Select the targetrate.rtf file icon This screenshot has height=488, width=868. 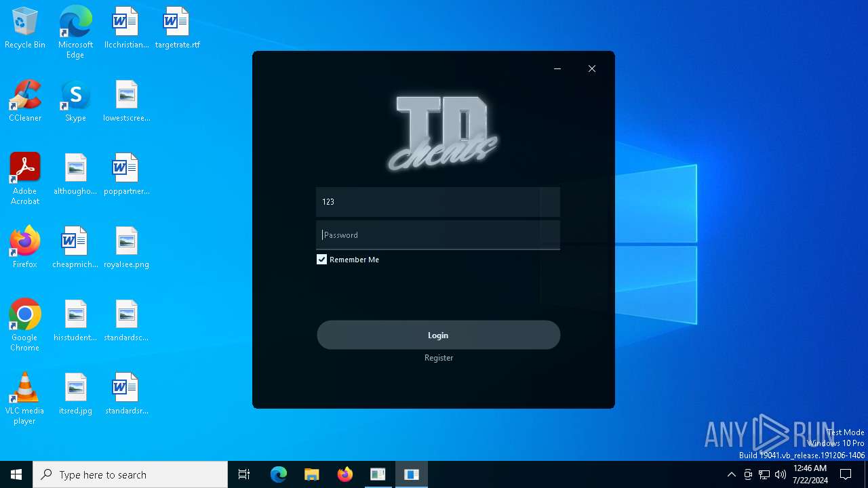(177, 28)
